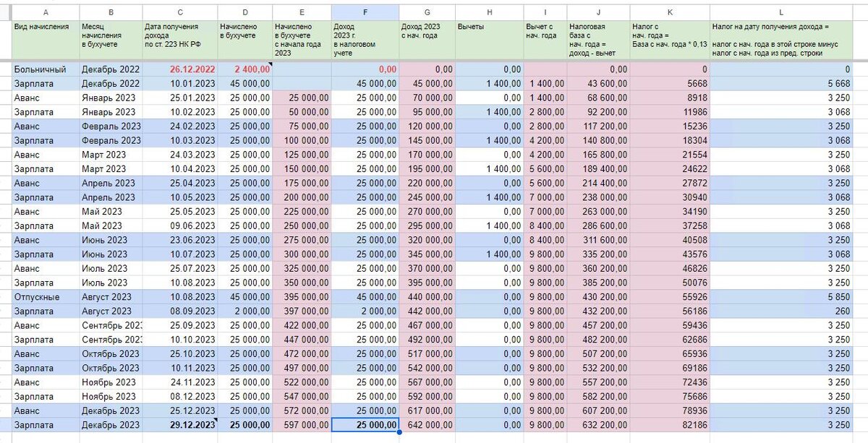Select column C header letter
This screenshot has height=443, width=868.
tap(180, 12)
